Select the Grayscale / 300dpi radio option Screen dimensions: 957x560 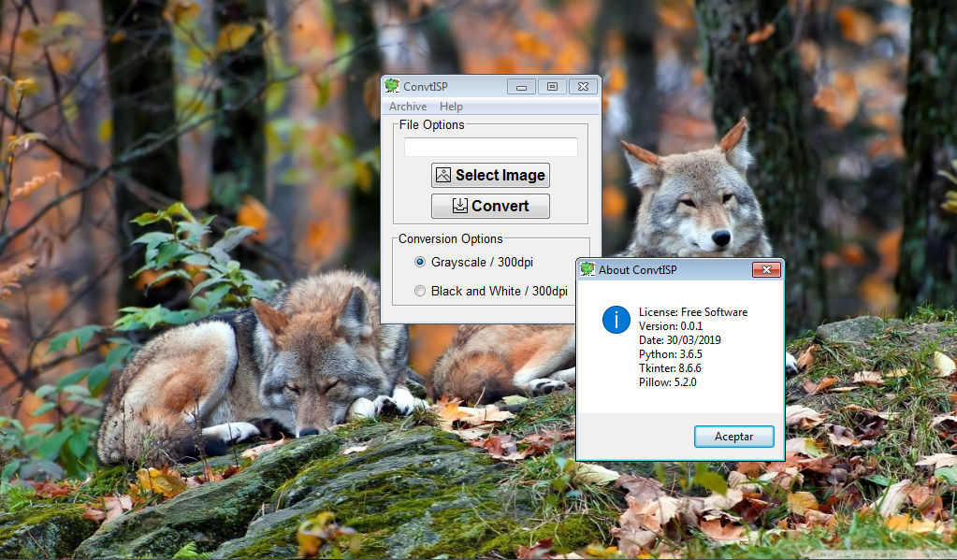(x=420, y=262)
